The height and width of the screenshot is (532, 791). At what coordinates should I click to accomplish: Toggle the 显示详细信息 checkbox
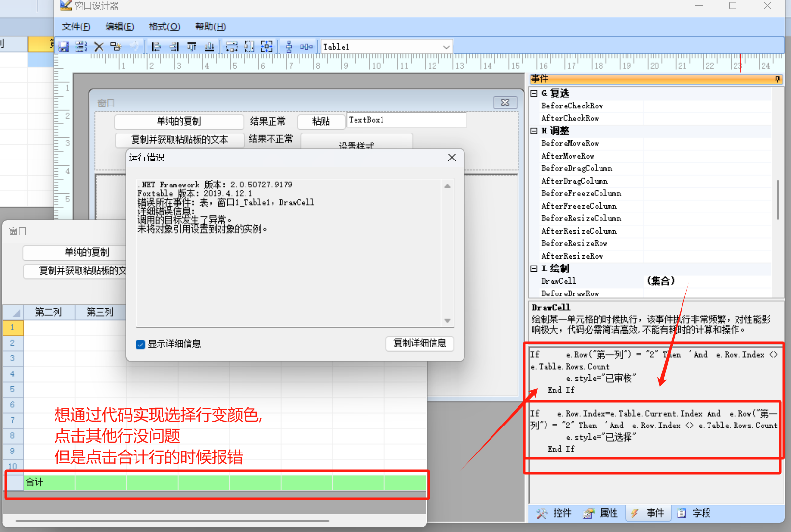coord(140,344)
